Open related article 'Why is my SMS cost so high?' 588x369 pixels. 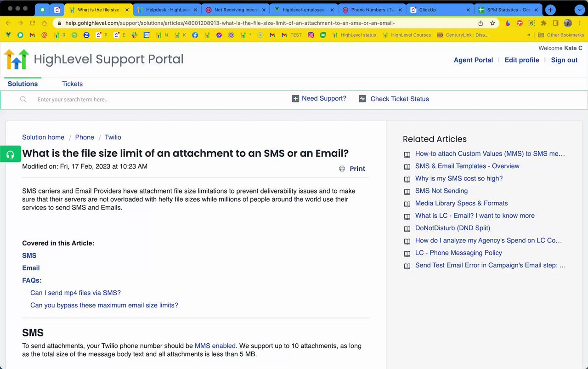pyautogui.click(x=459, y=178)
